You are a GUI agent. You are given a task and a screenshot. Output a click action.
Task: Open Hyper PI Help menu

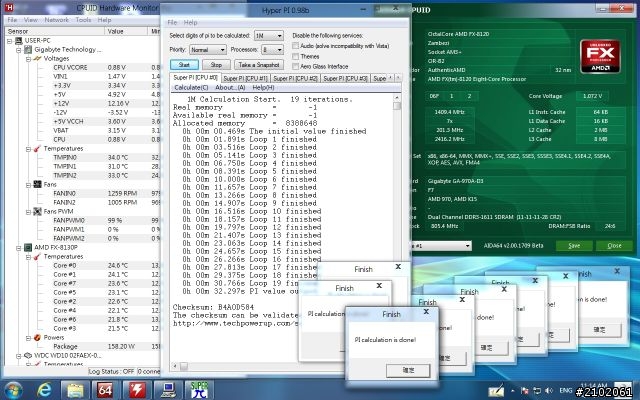click(x=190, y=22)
